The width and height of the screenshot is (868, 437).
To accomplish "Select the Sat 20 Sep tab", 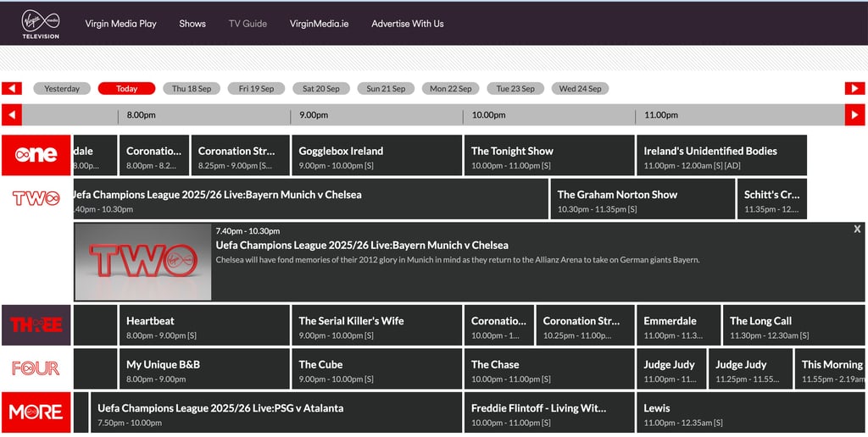I will coord(321,89).
